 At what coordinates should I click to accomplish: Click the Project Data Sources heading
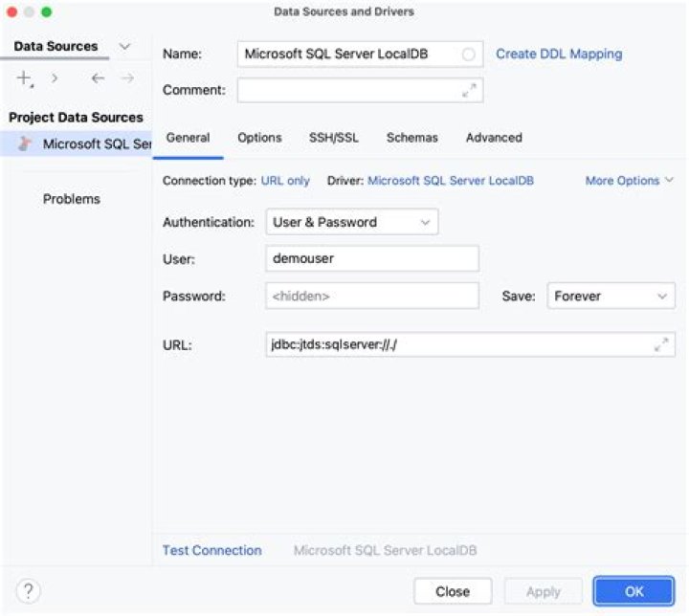click(76, 118)
